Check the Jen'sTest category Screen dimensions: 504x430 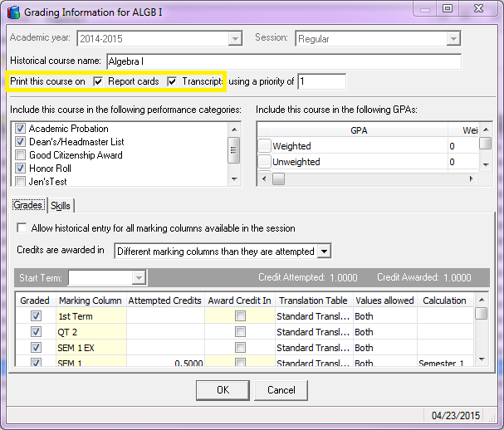[x=20, y=181]
